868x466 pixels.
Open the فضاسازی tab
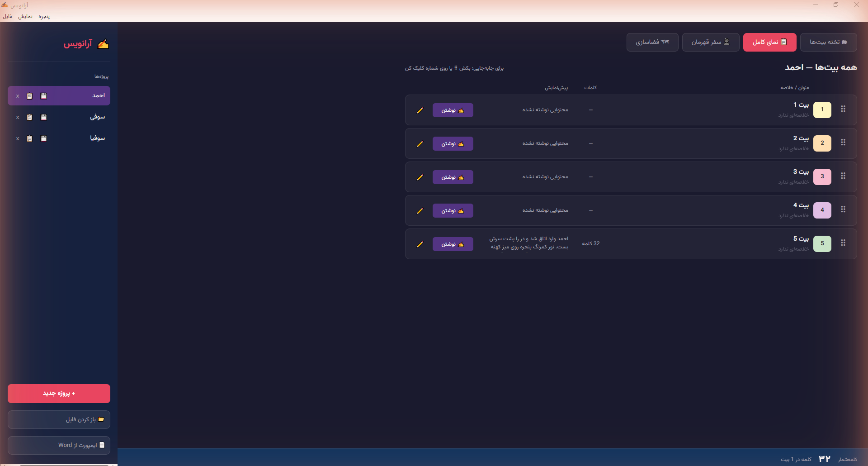(652, 42)
